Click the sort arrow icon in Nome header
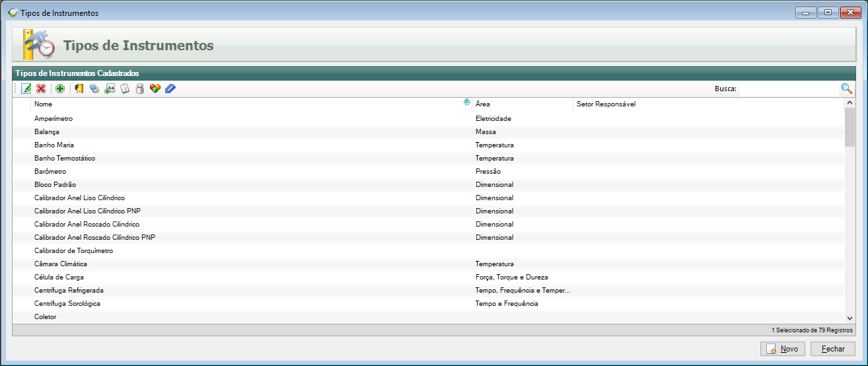This screenshot has width=868, height=366. click(x=467, y=102)
